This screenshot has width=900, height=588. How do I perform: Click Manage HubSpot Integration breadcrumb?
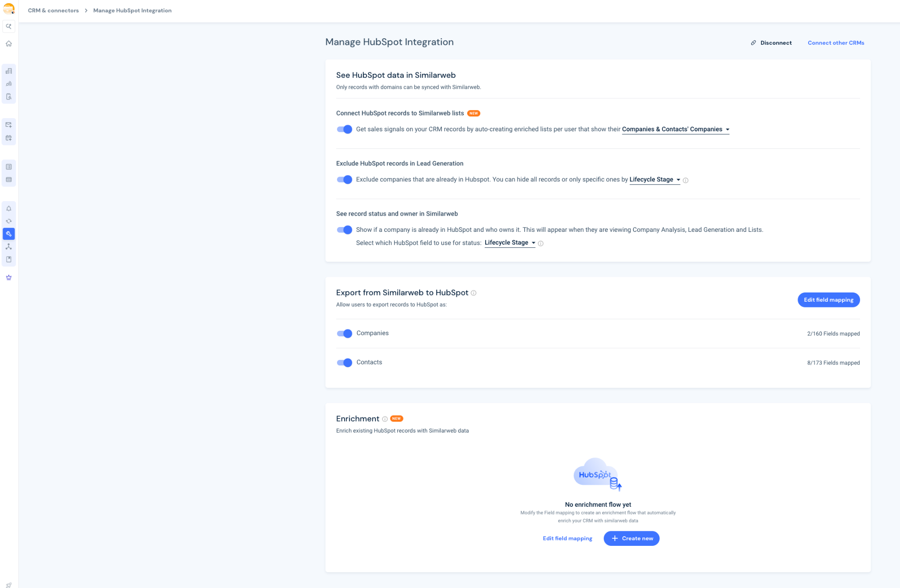(x=132, y=11)
